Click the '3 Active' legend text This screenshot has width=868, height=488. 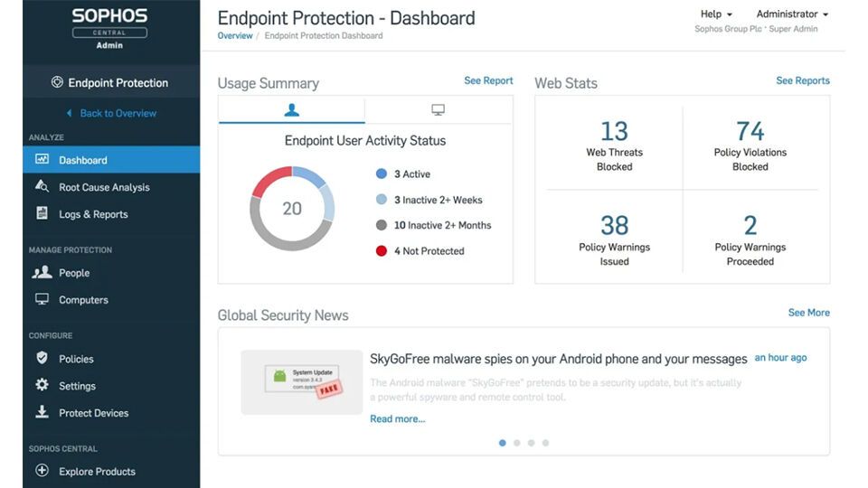click(412, 174)
